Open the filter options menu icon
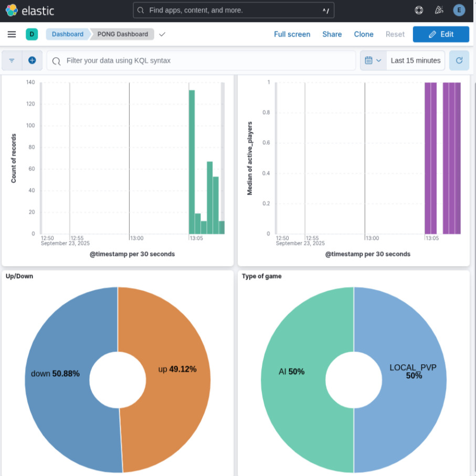 [12, 61]
